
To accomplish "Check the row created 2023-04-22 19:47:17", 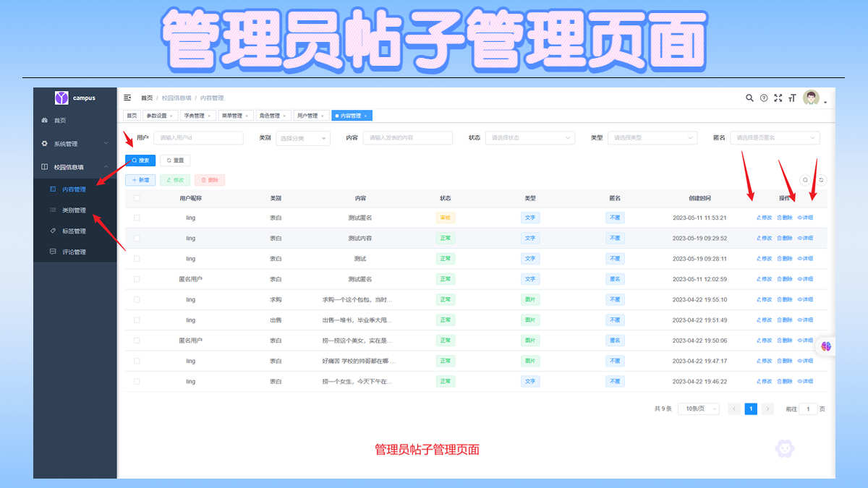I will [x=137, y=361].
